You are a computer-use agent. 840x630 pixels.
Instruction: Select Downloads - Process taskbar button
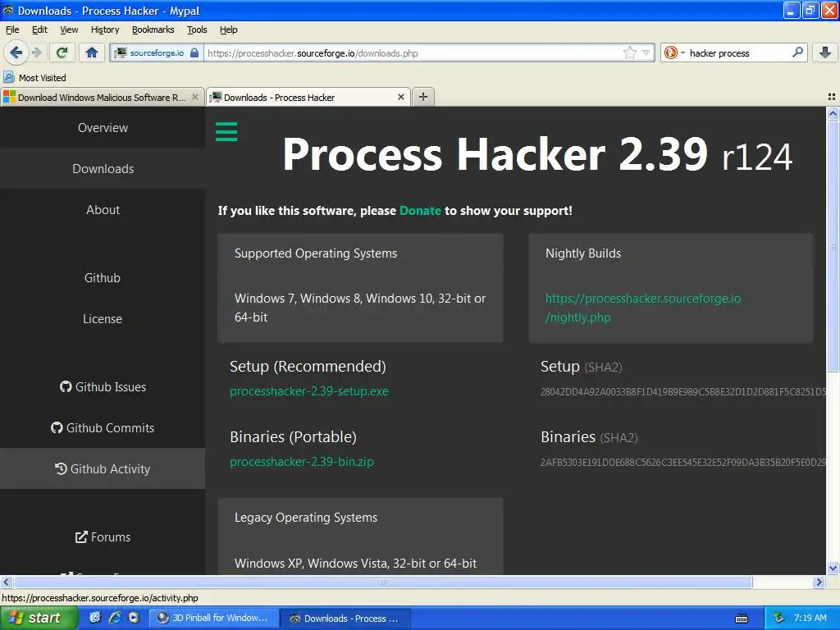345,619
